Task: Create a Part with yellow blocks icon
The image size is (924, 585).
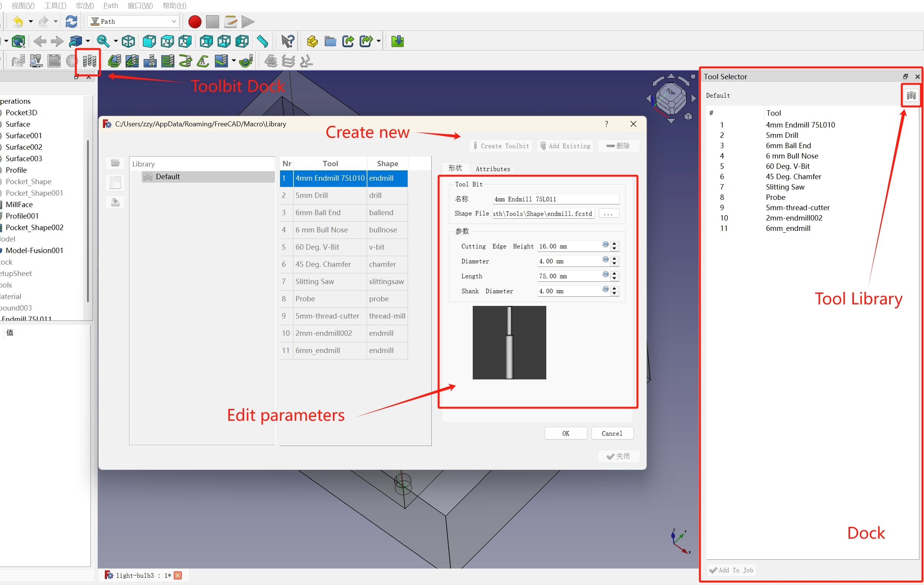Action: [x=312, y=41]
